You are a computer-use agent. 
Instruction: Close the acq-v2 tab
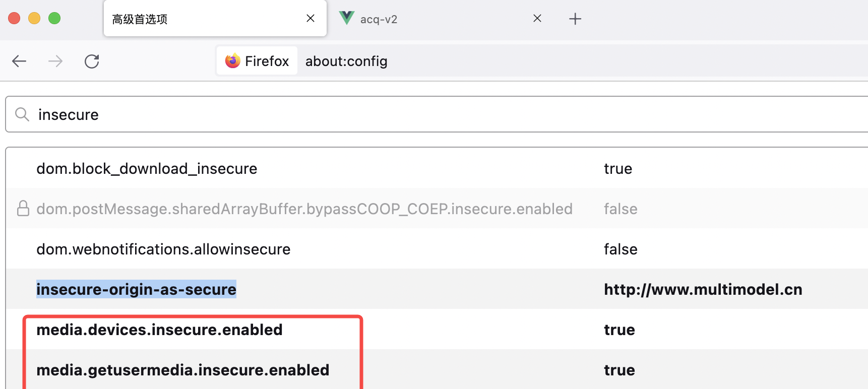[537, 18]
